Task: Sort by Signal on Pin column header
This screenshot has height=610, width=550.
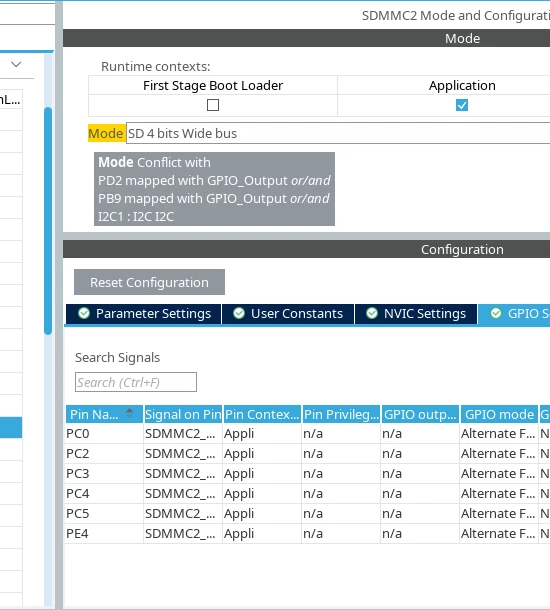Action: tap(183, 414)
